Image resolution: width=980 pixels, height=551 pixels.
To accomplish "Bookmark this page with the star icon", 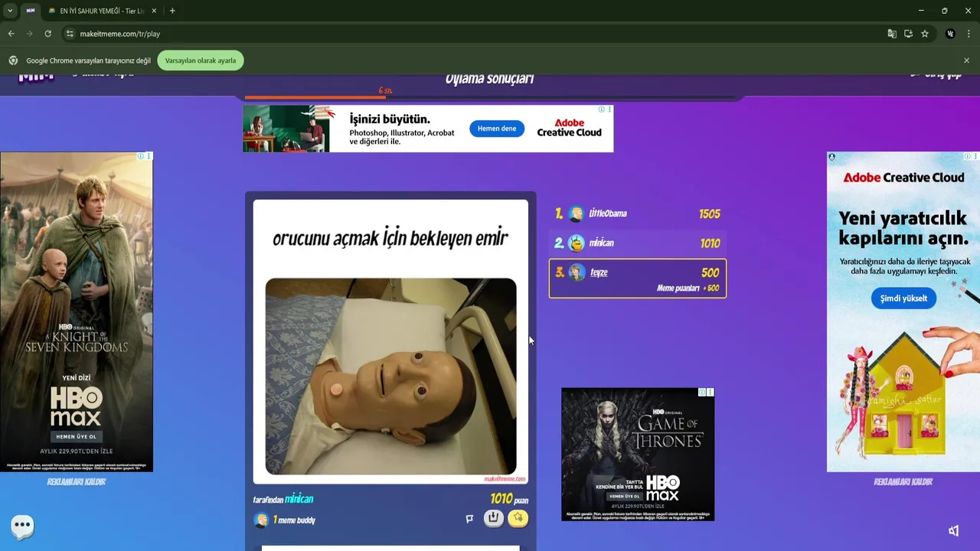I will tap(925, 34).
